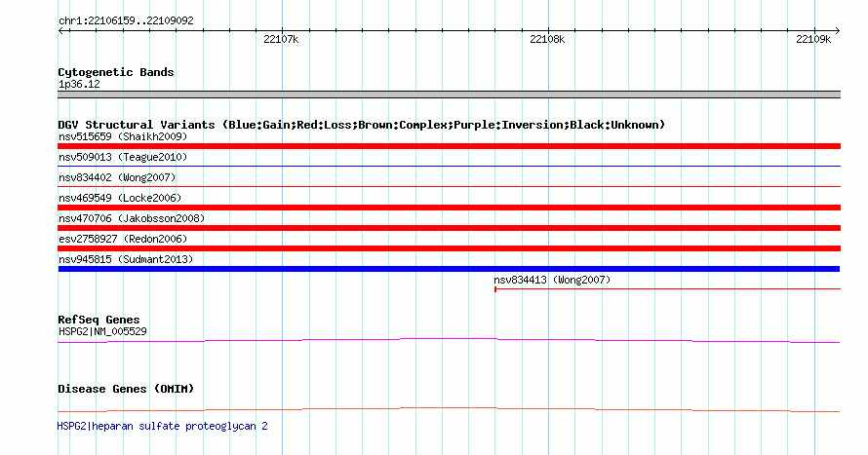Click the red bar for nsv515659
868x455 pixels.
(x=449, y=146)
